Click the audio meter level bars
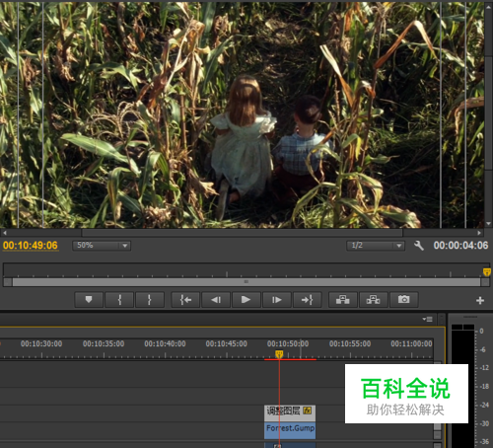 462,386
